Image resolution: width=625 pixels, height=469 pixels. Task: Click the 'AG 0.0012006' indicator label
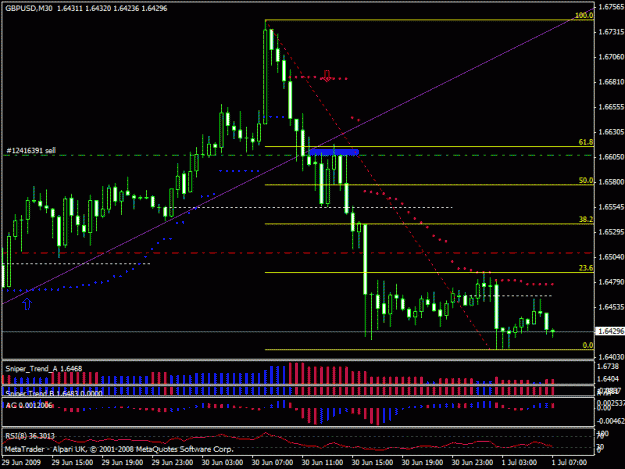coord(29,406)
